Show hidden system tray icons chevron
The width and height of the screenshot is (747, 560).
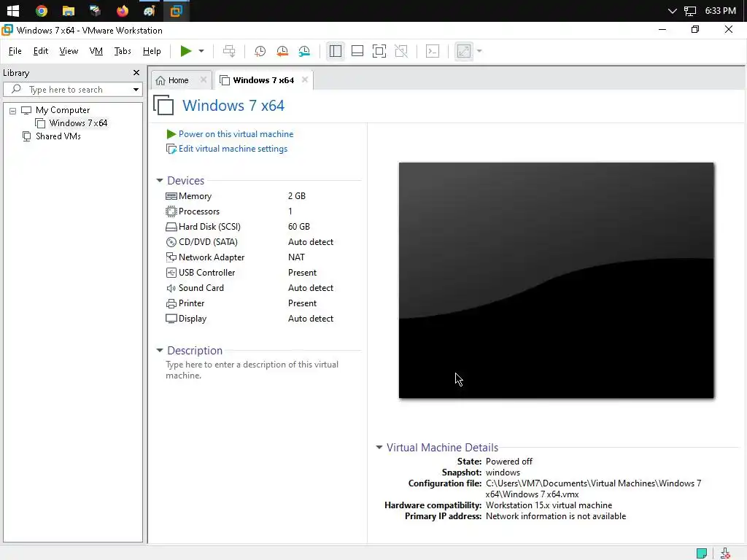coord(672,11)
